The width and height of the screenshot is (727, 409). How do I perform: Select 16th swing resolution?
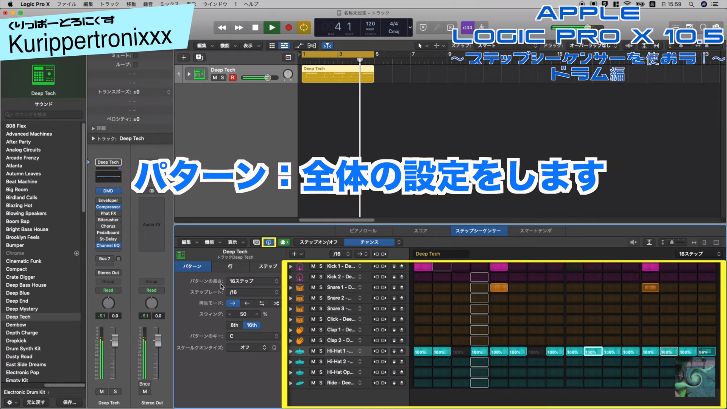click(252, 325)
